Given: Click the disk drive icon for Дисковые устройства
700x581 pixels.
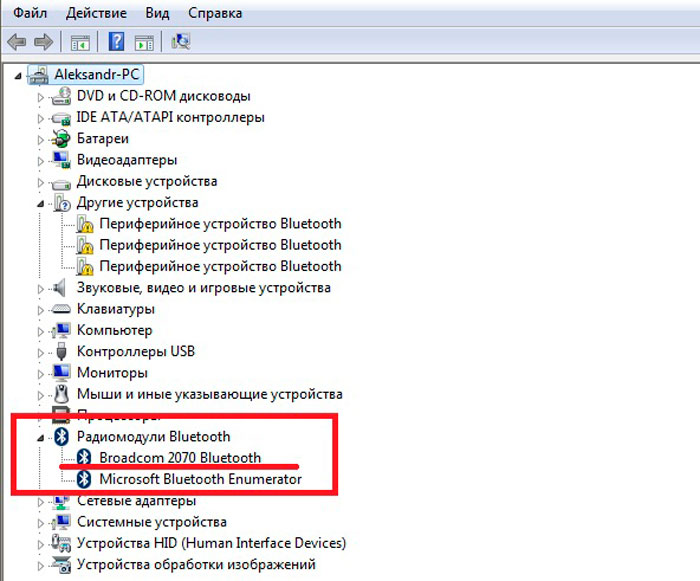Looking at the screenshot, I should point(61,183).
